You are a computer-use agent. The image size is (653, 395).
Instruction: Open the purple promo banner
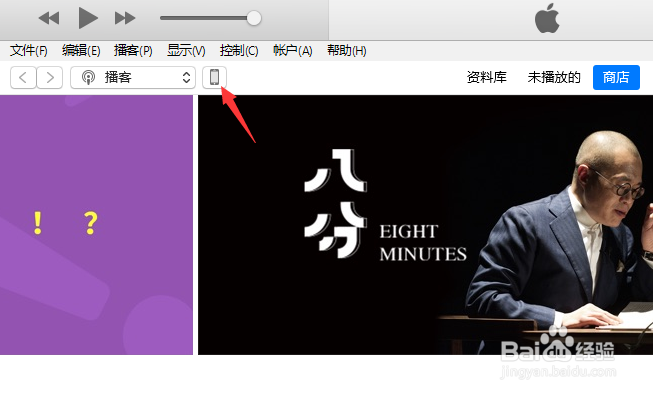click(x=96, y=225)
